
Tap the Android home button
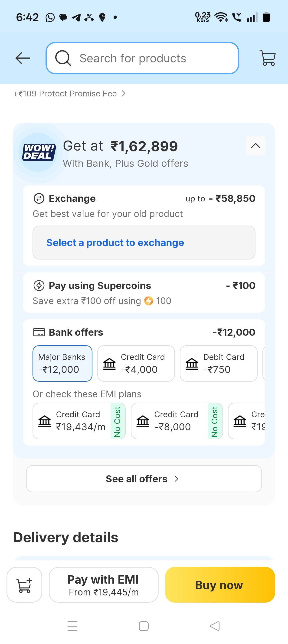coord(144,626)
